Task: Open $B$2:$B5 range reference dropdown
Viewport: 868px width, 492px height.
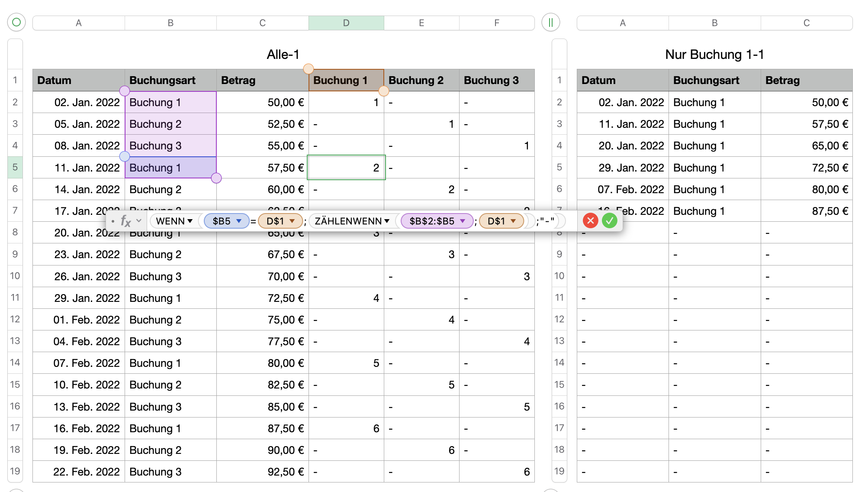Action: 463,221
